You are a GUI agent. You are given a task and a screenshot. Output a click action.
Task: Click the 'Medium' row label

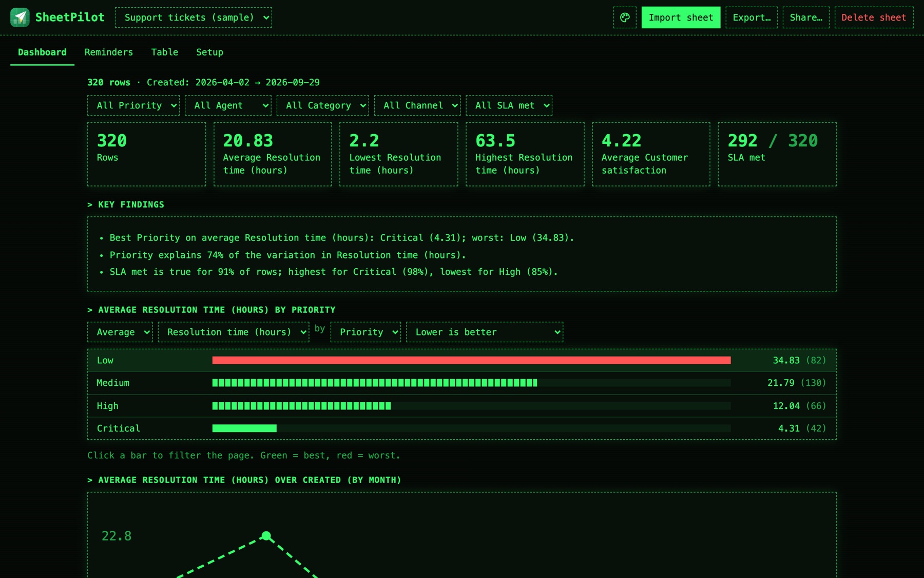(x=113, y=383)
